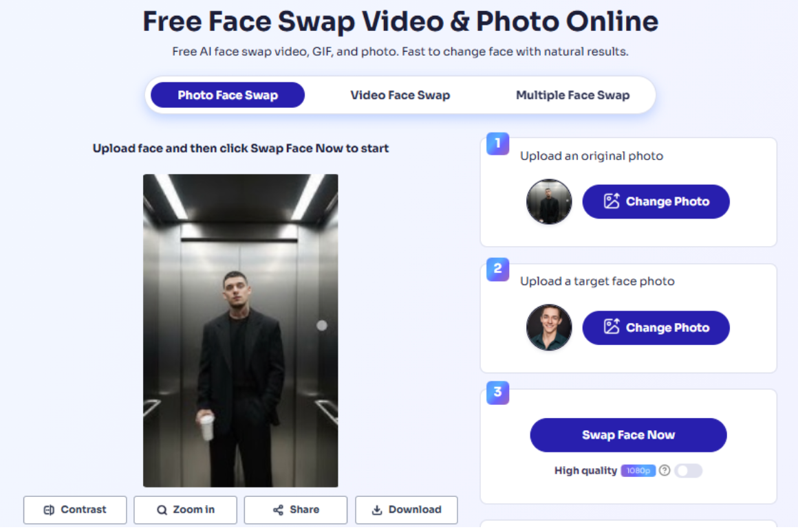Click the image upload icon for target face
The height and width of the screenshot is (532, 798).
(612, 326)
